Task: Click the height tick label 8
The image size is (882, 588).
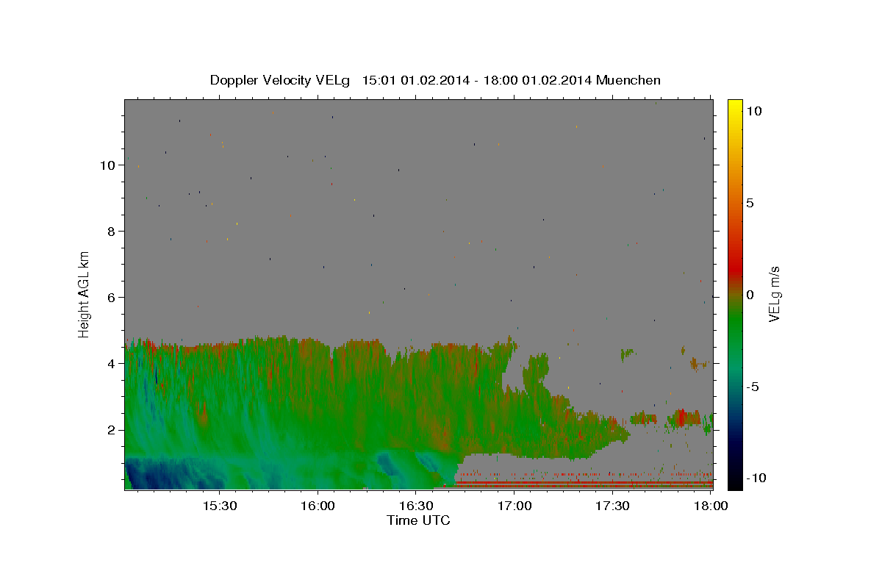Action: [x=112, y=232]
